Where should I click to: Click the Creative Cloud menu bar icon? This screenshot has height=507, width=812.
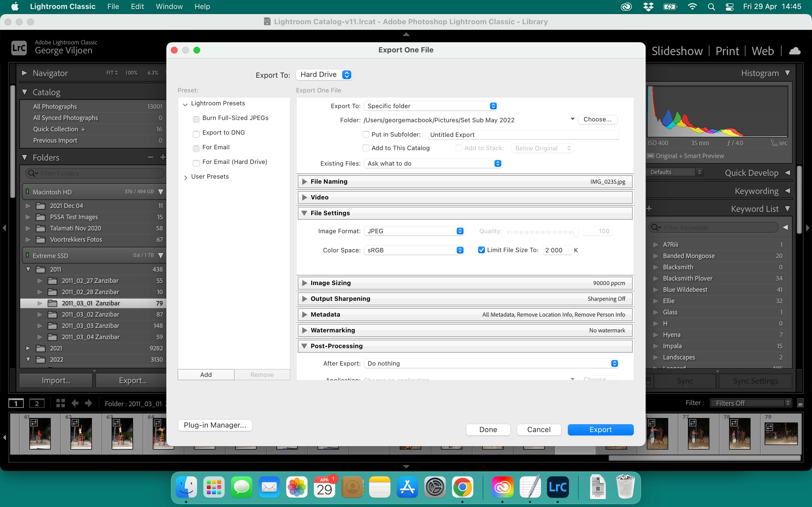[626, 7]
